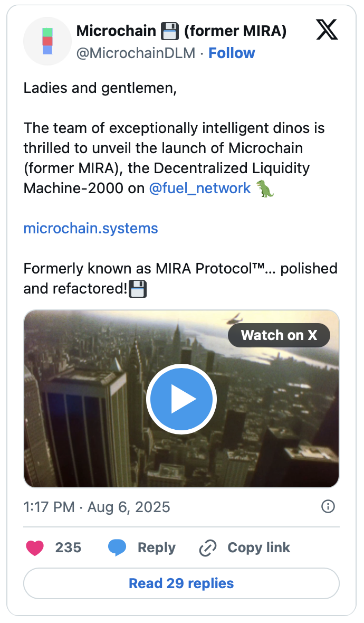Viewport: 364px width, 623px height.
Task: Click the Copy link text
Action: (258, 548)
